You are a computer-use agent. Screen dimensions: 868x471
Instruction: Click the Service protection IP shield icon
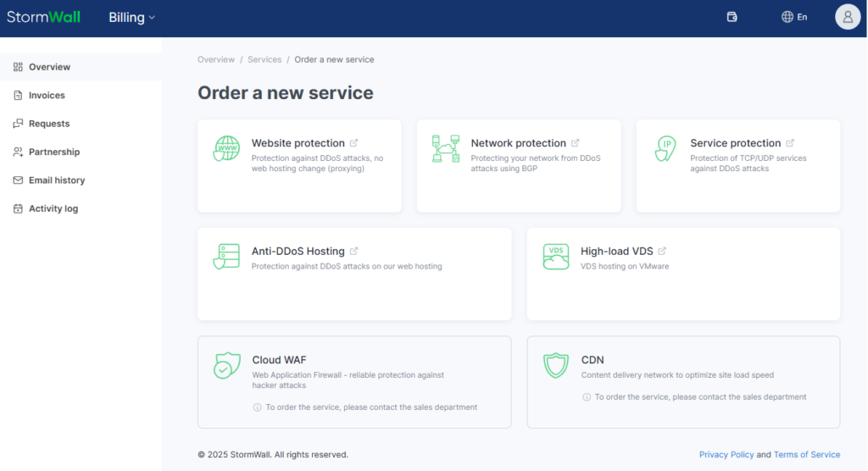coord(665,149)
